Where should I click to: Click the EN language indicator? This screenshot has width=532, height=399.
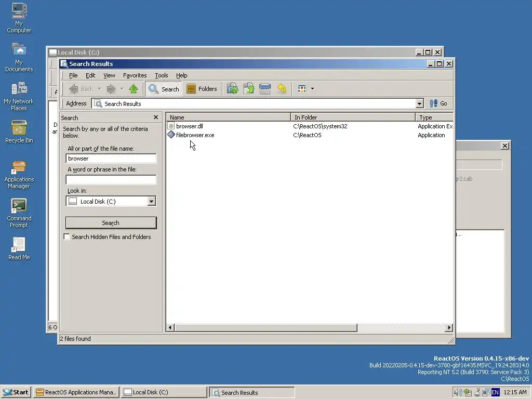click(495, 393)
